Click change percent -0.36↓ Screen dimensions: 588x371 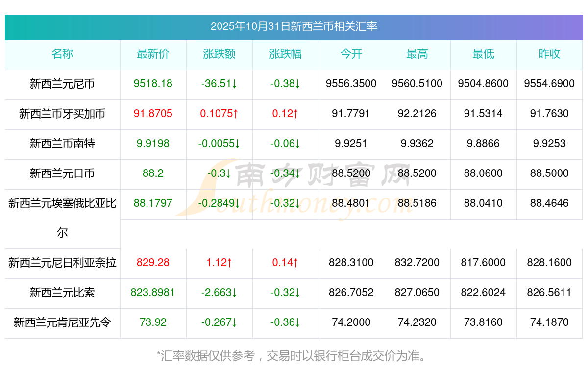(x=285, y=322)
